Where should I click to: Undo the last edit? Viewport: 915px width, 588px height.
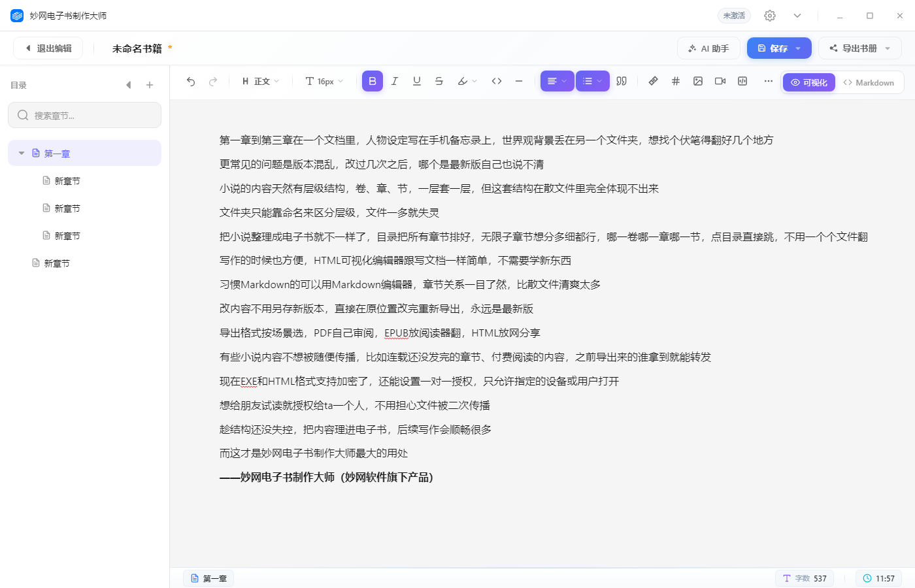click(x=191, y=81)
